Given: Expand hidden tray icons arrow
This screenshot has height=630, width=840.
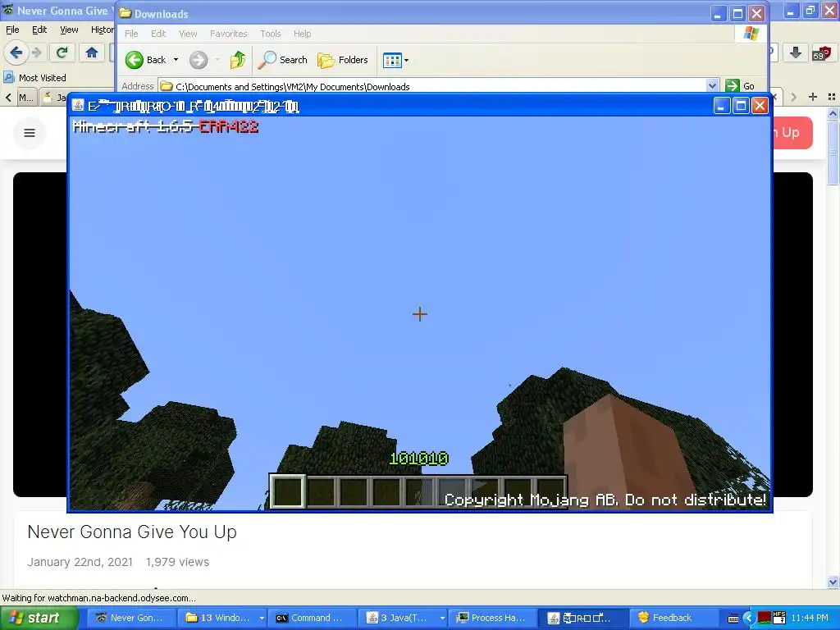Looking at the screenshot, I should [748, 619].
